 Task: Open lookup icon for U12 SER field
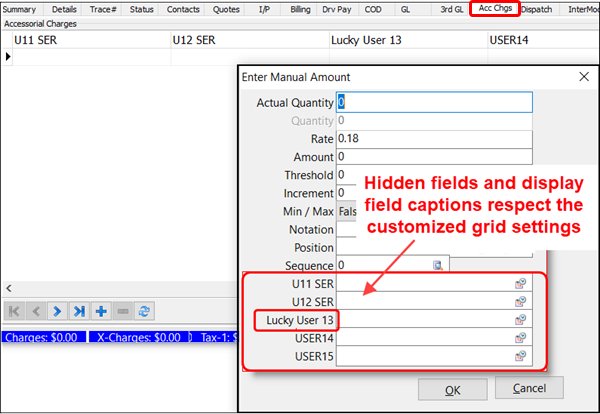click(520, 302)
